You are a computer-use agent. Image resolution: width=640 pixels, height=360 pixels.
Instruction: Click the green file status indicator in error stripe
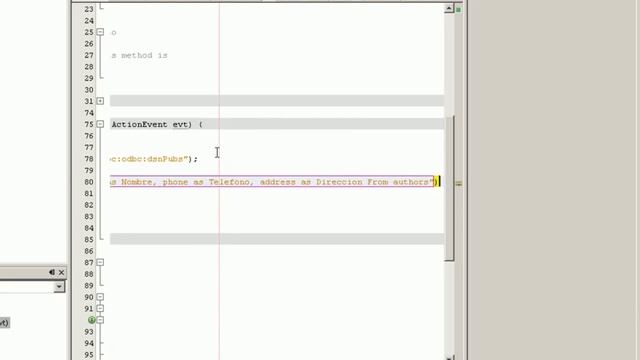coord(458,9)
